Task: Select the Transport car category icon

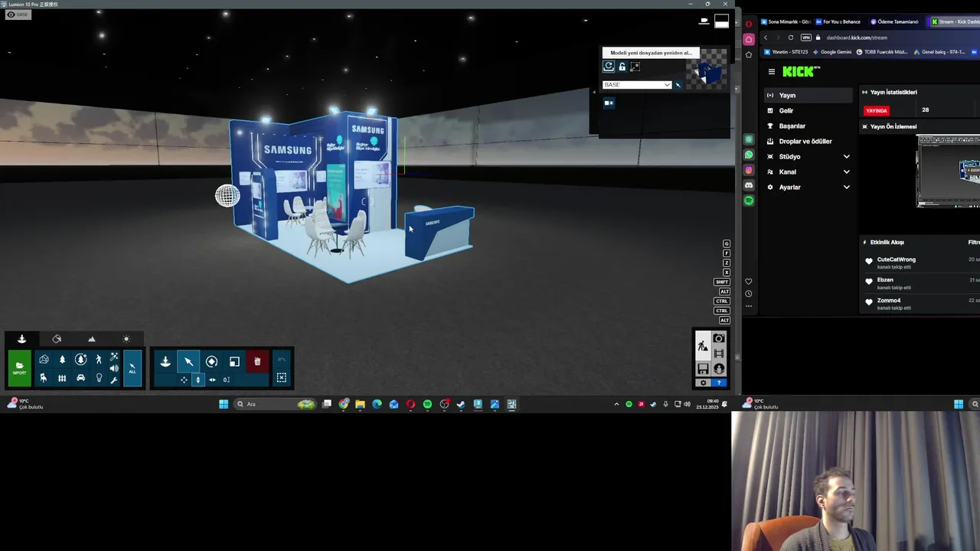Action: [x=80, y=378]
